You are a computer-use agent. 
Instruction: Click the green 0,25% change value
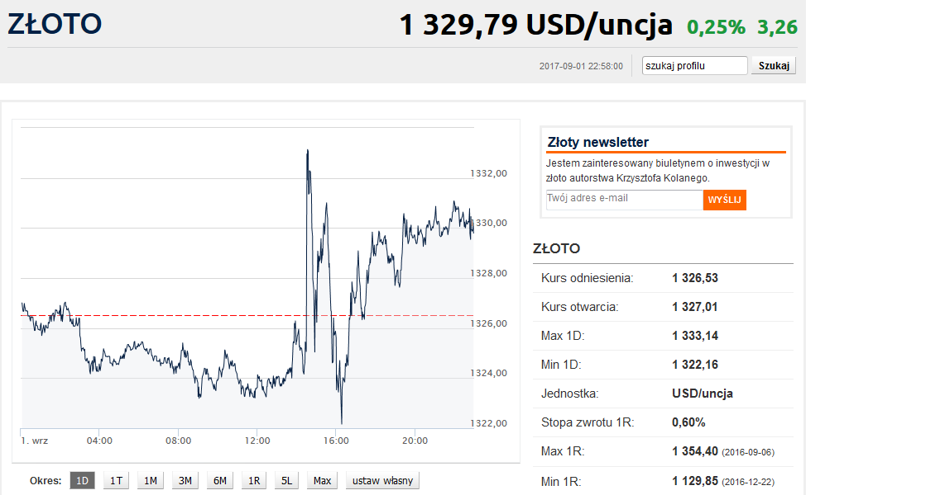coord(716,27)
